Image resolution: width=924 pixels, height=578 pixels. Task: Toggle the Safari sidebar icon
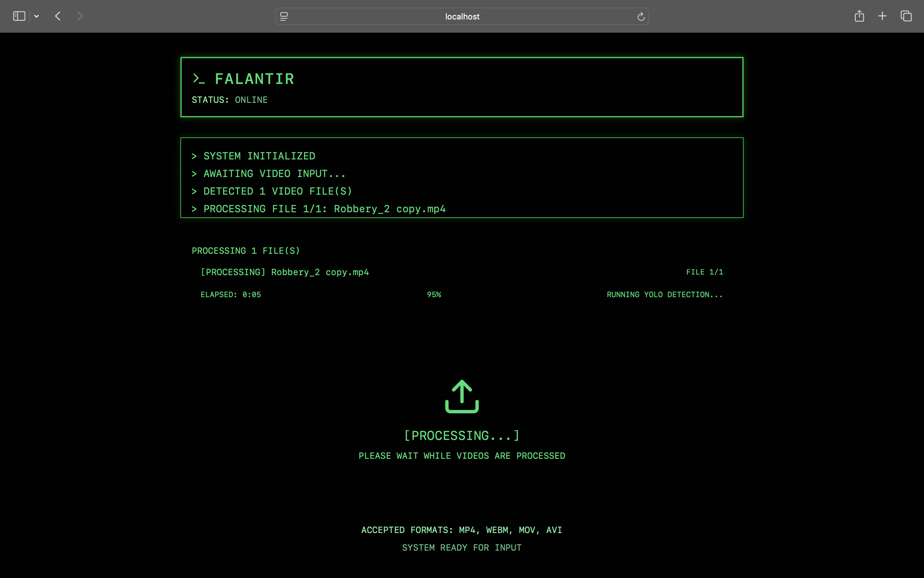click(19, 16)
